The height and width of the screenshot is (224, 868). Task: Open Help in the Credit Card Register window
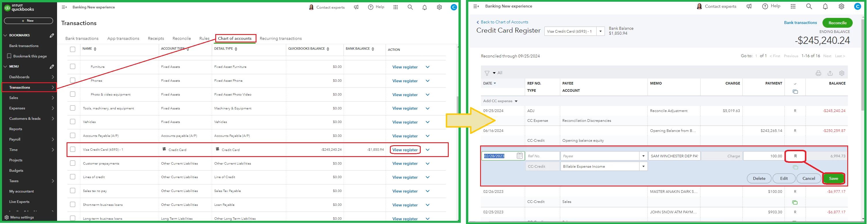point(771,6)
